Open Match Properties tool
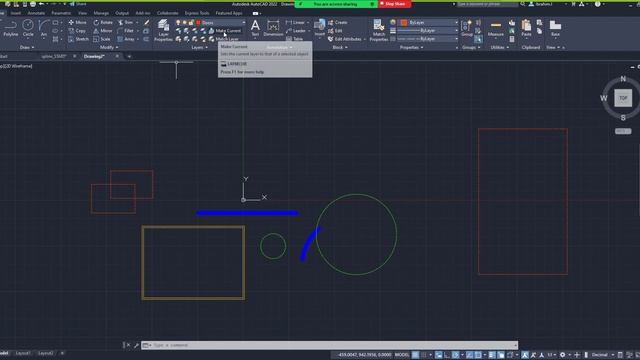Image resolution: width=640 pixels, height=360 pixels. click(378, 31)
